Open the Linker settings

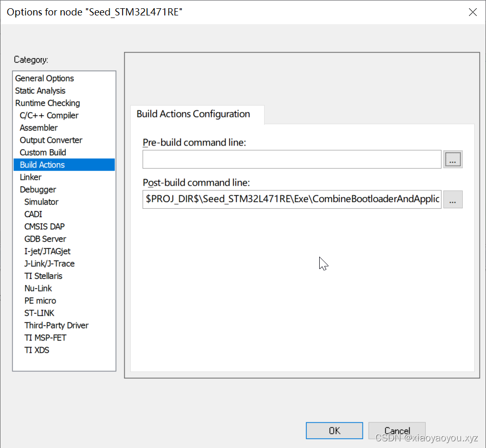pos(30,177)
